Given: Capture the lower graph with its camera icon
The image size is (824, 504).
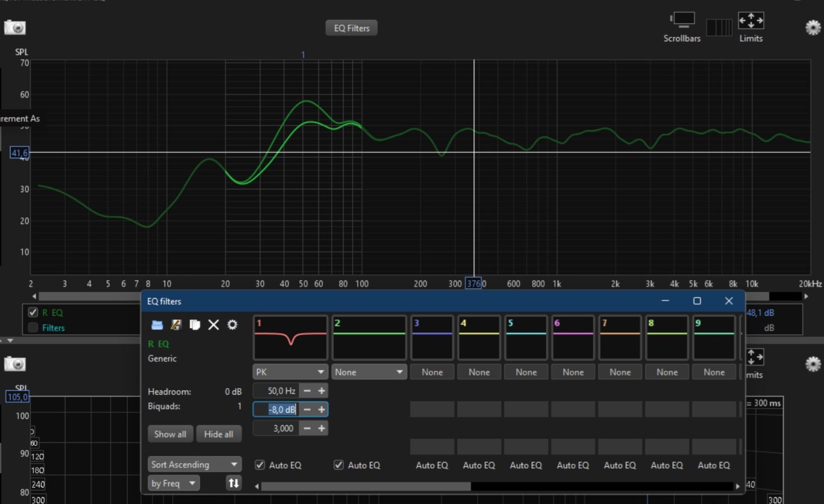Looking at the screenshot, I should (x=15, y=364).
